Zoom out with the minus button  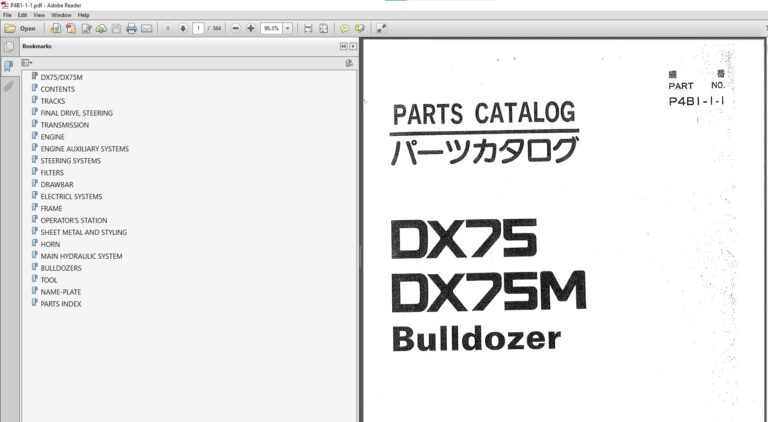point(236,28)
